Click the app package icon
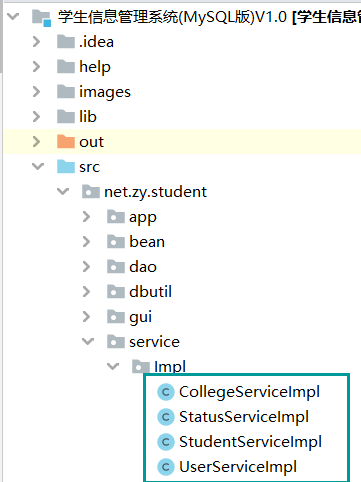 click(116, 217)
